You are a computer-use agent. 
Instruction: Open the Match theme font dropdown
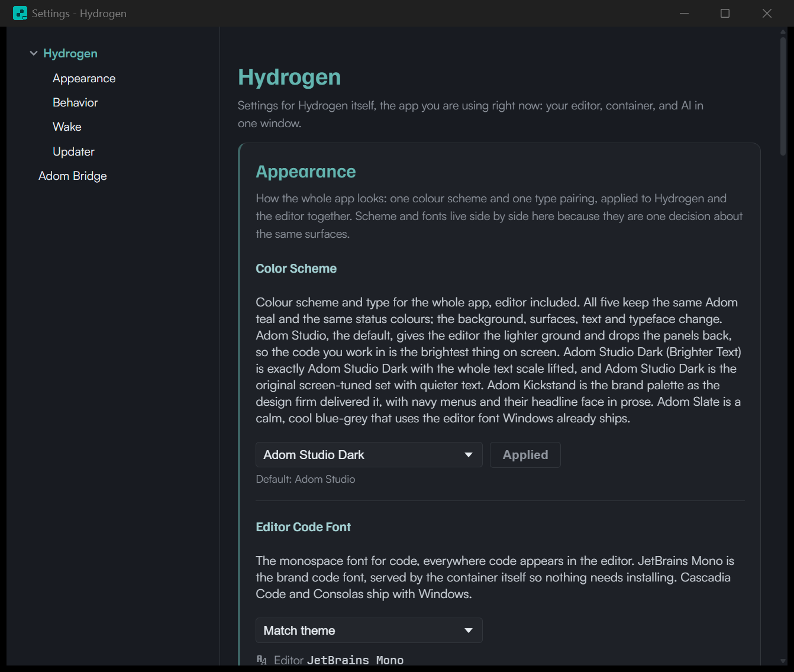[x=369, y=631]
